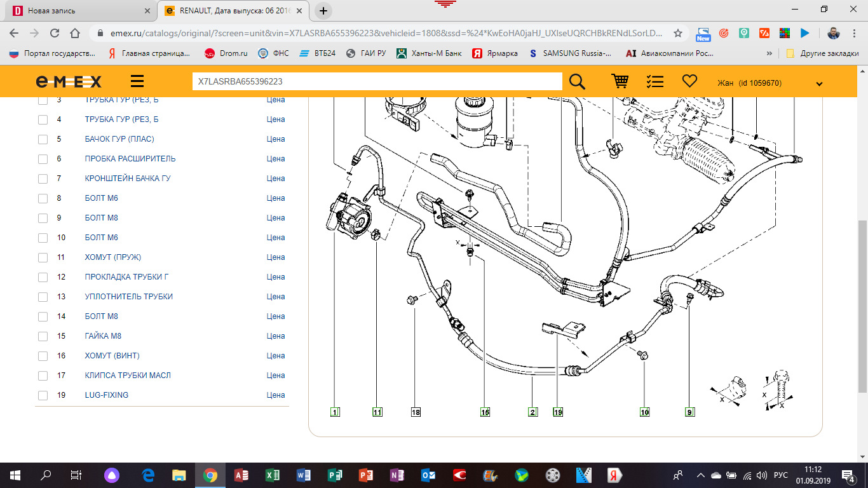Tick checkbox for ГАЙКА М8
The image size is (868, 488).
43,336
